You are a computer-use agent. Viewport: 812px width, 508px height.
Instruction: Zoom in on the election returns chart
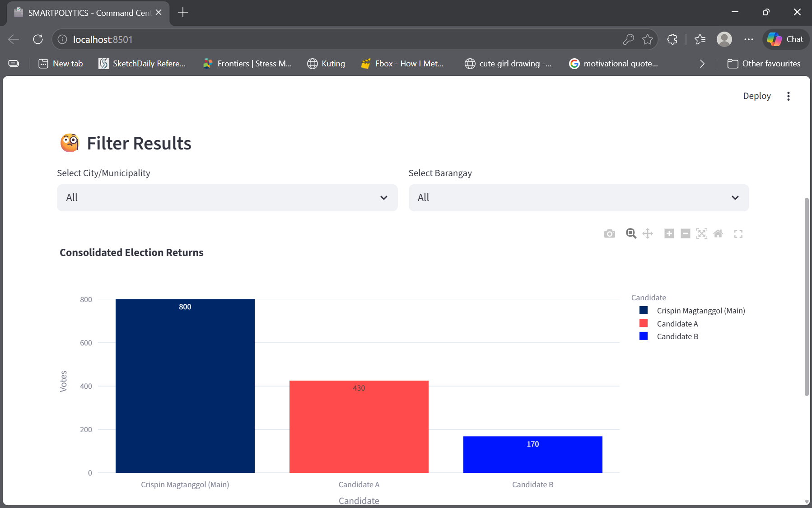click(669, 233)
